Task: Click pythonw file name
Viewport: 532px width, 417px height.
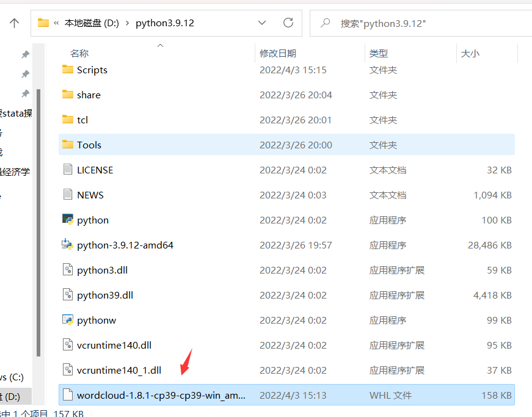Action: 97,321
